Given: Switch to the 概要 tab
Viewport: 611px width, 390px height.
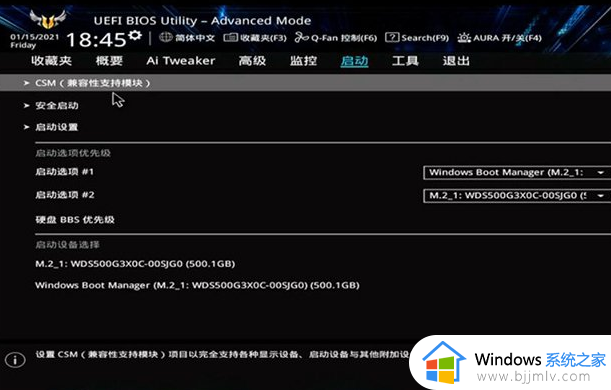Looking at the screenshot, I should 109,61.
